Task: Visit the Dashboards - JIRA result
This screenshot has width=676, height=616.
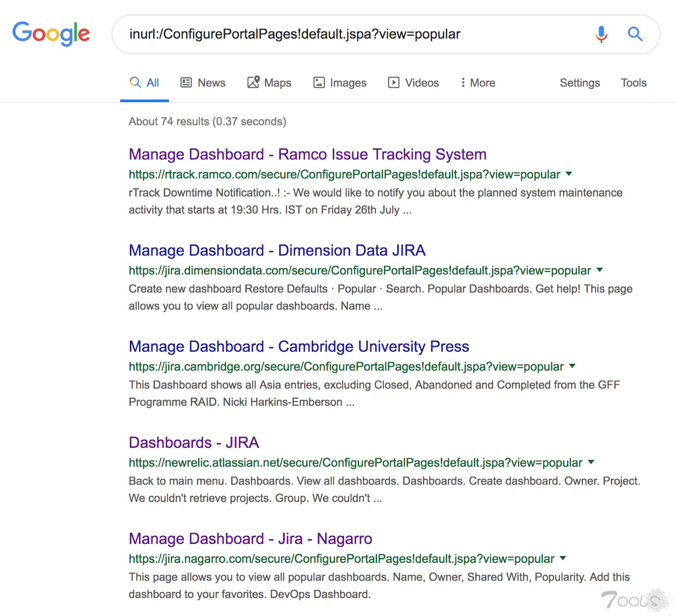Action: [194, 443]
